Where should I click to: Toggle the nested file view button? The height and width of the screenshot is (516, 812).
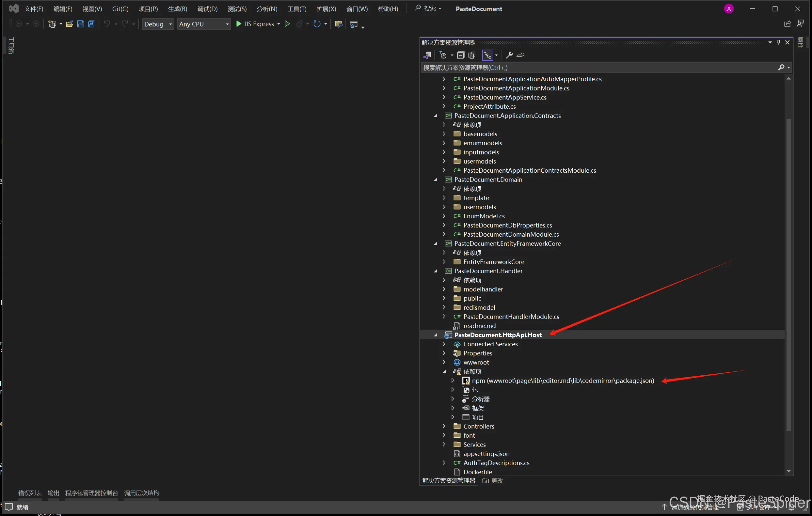pos(487,55)
